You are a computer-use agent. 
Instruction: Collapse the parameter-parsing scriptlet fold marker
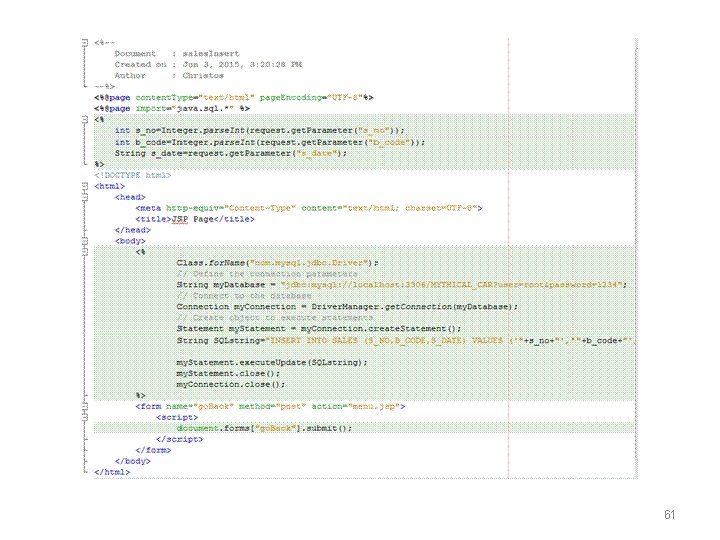(x=85, y=119)
